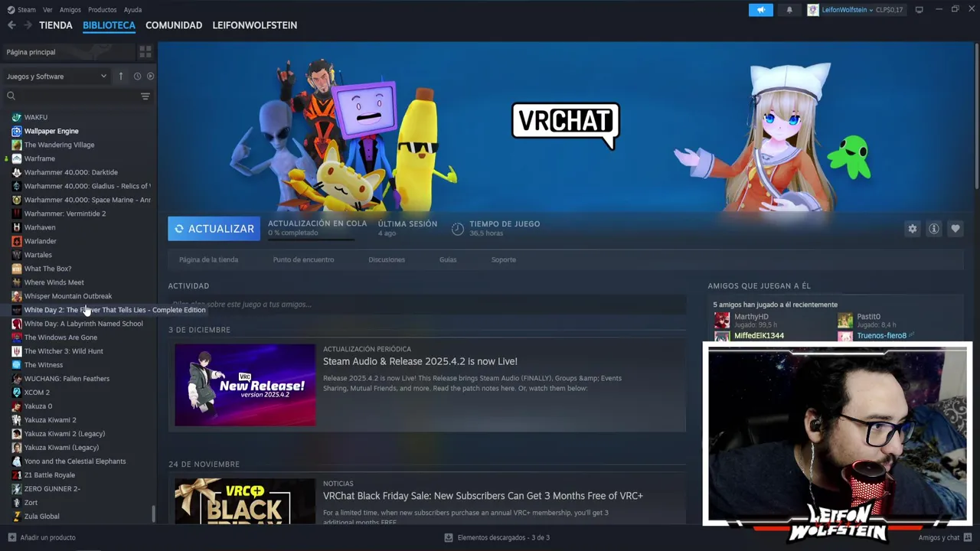The height and width of the screenshot is (551, 980).
Task: Go forward with the right arrow
Action: click(x=28, y=25)
